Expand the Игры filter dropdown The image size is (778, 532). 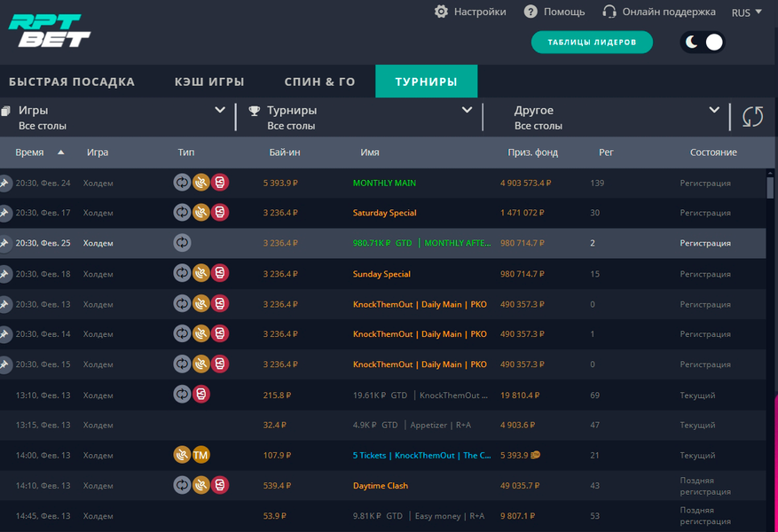click(x=220, y=111)
